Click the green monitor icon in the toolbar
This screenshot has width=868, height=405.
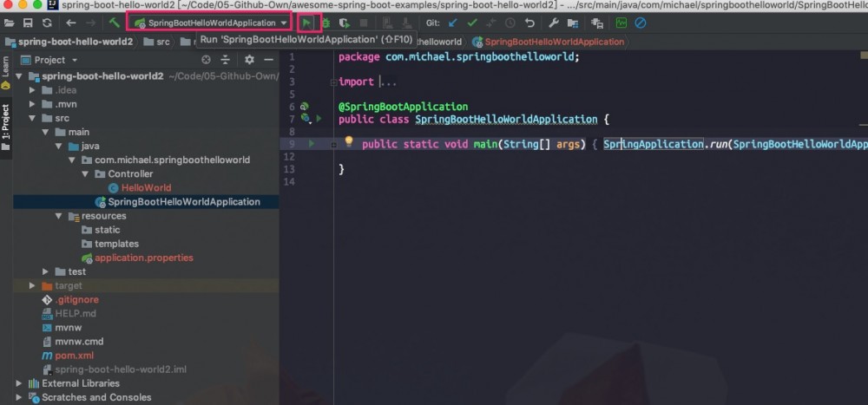[x=621, y=23]
